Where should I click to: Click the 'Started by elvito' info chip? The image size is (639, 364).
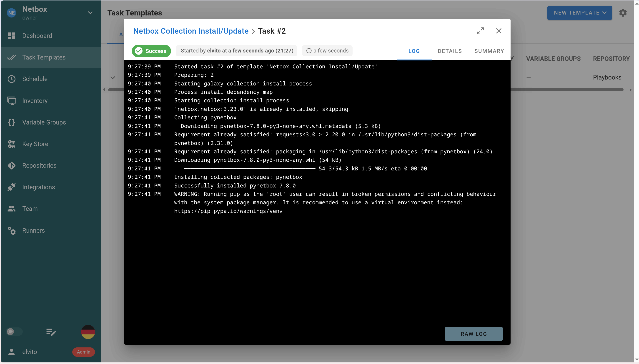237,51
